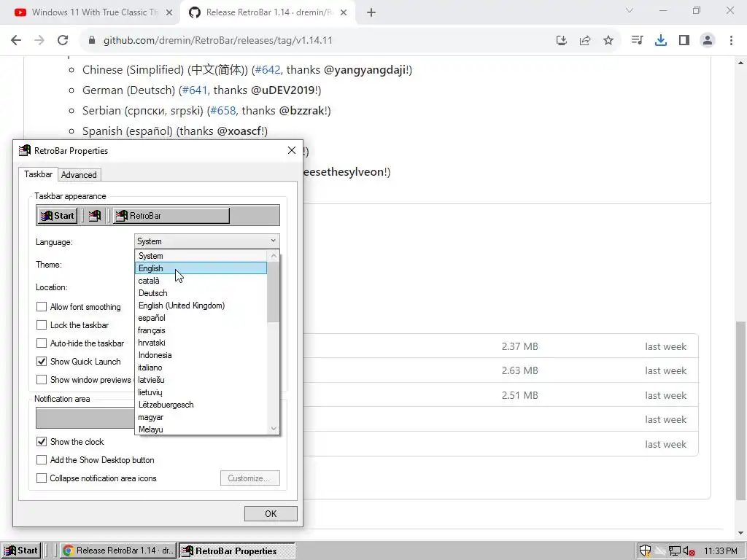Enable Allow font smoothing
Screen dimensions: 747x560
click(42, 307)
